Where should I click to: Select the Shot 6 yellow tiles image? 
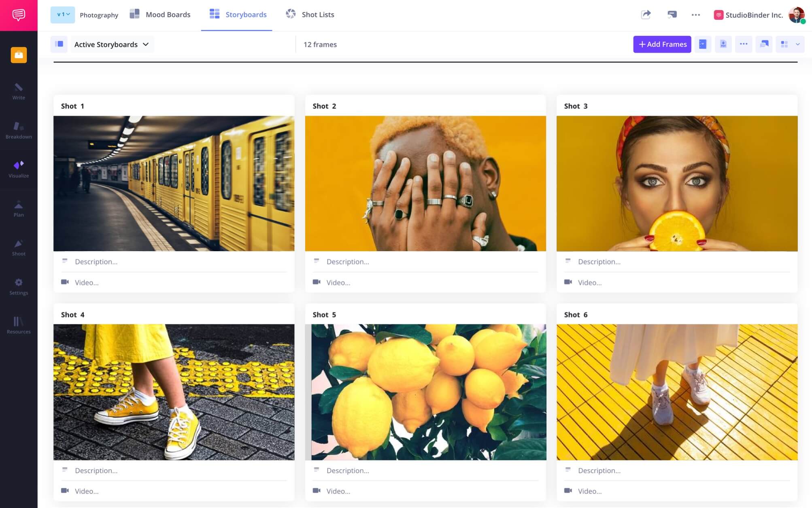click(x=677, y=392)
